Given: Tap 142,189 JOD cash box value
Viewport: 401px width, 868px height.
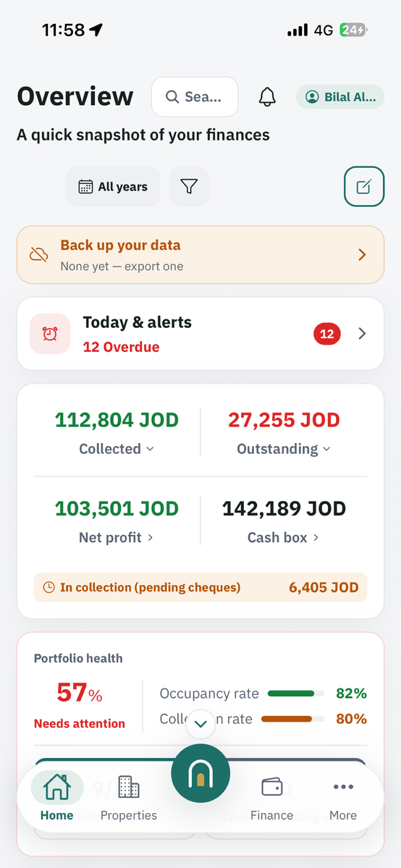Looking at the screenshot, I should pyautogui.click(x=284, y=508).
